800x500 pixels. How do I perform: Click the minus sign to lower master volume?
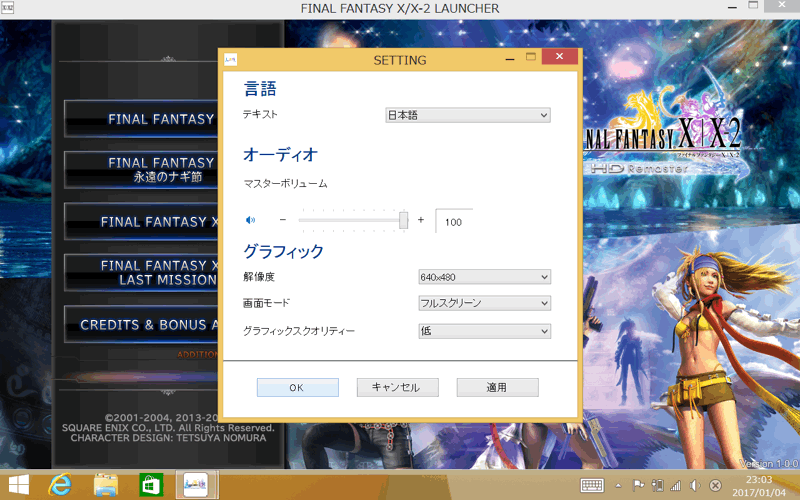click(x=283, y=220)
